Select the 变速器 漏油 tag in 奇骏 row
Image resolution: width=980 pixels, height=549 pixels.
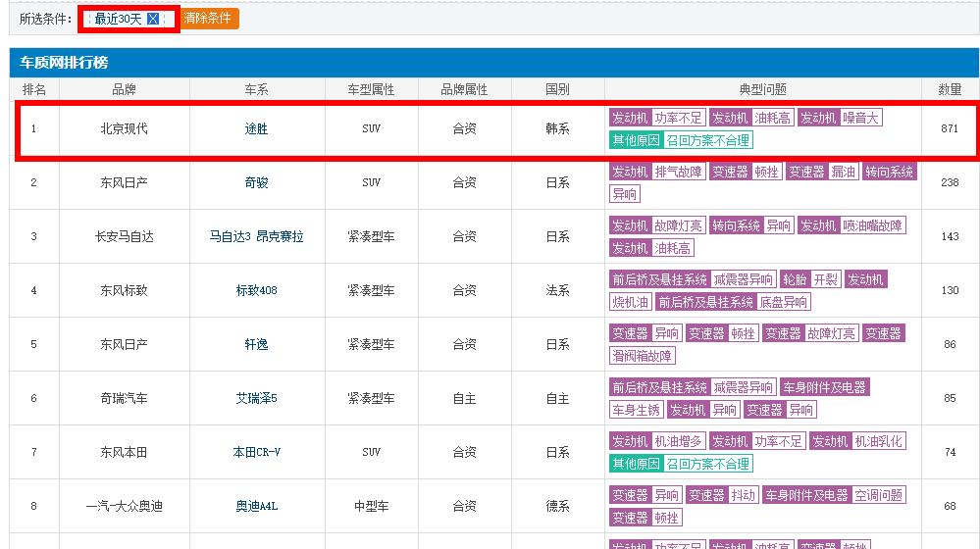tap(822, 172)
